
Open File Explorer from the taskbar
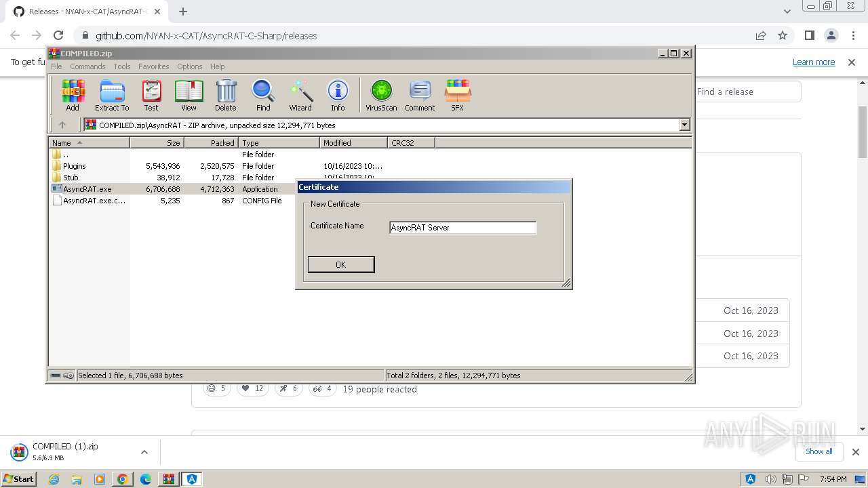[x=77, y=479]
